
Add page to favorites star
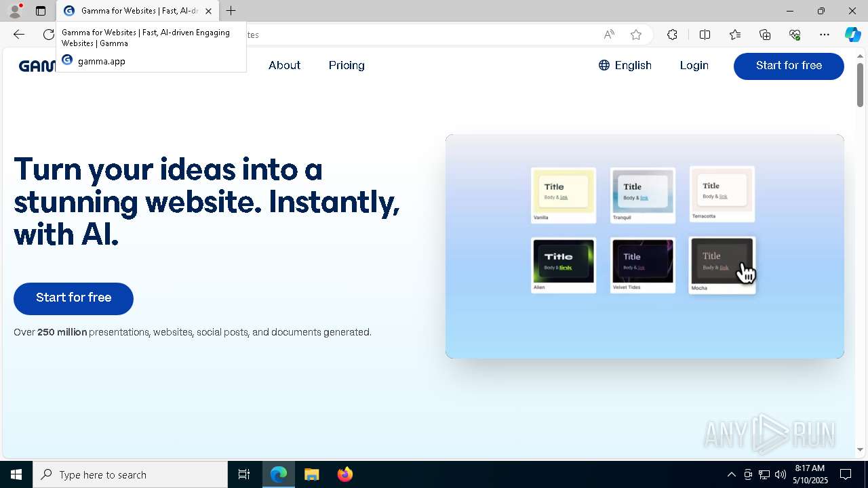[x=636, y=35]
